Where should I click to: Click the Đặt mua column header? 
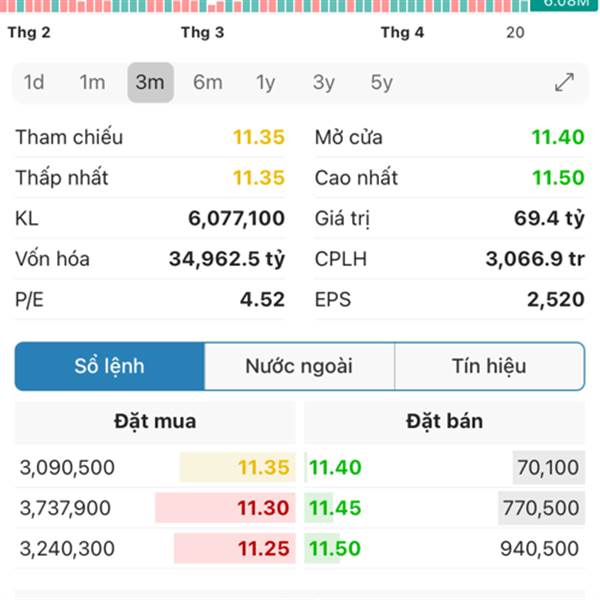pyautogui.click(x=155, y=421)
